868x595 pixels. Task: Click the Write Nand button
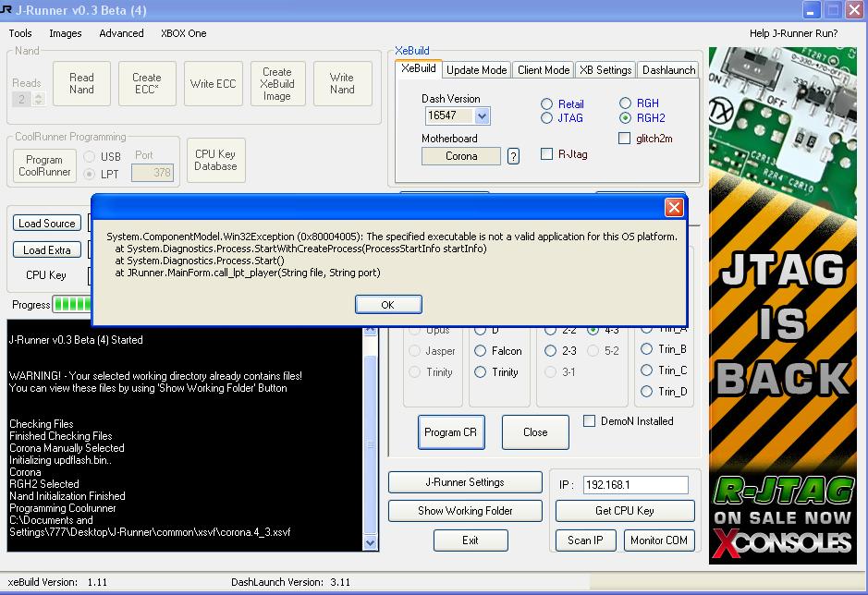coord(342,83)
